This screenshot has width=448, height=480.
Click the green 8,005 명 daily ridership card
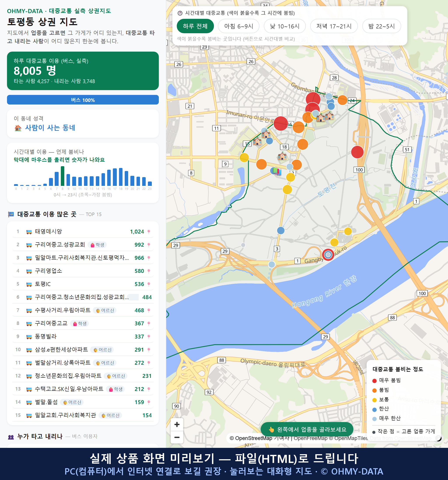pos(83,71)
